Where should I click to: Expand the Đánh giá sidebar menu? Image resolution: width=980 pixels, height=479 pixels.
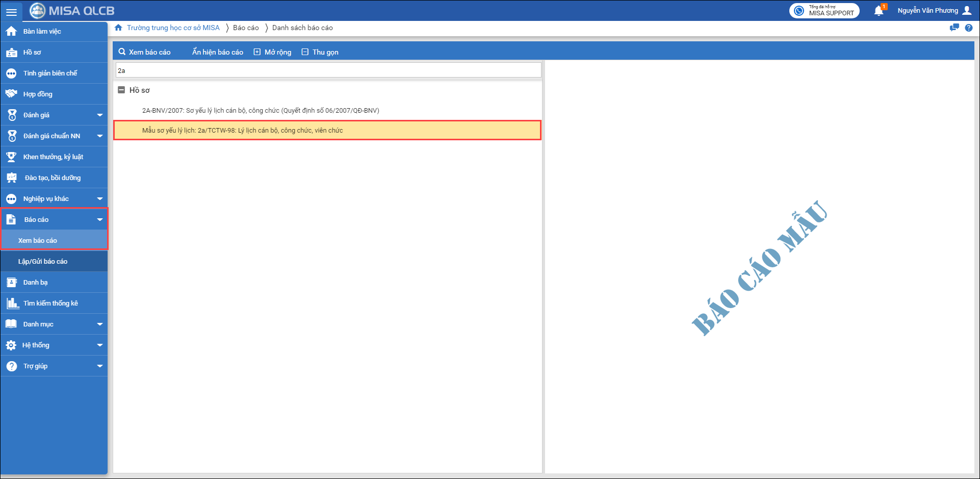coord(99,115)
